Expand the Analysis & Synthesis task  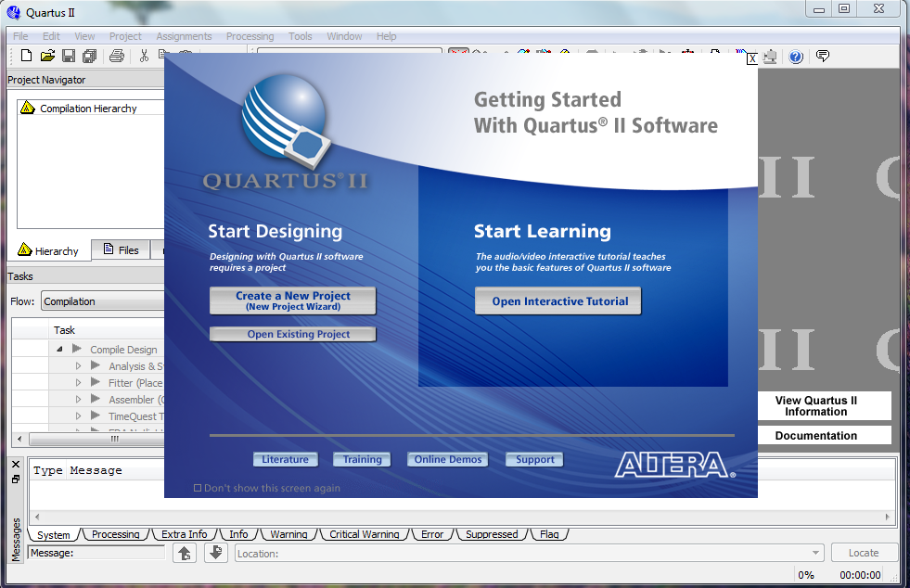tap(78, 366)
